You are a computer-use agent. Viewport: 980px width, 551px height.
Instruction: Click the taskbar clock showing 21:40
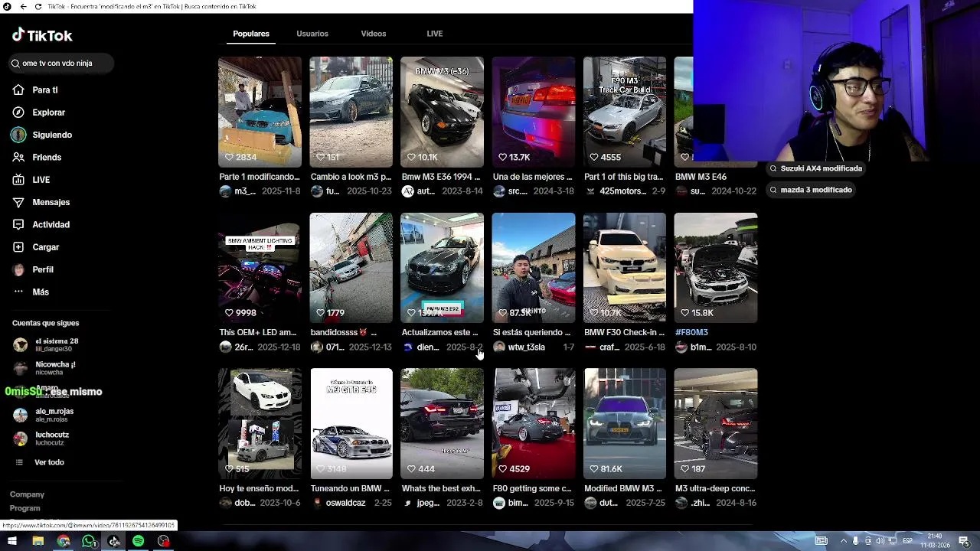click(935, 541)
